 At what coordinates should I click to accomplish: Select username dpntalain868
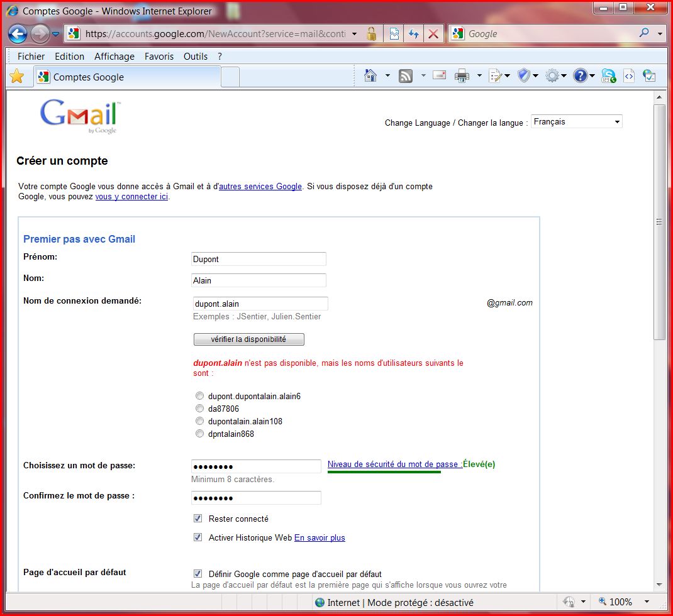[x=199, y=433]
